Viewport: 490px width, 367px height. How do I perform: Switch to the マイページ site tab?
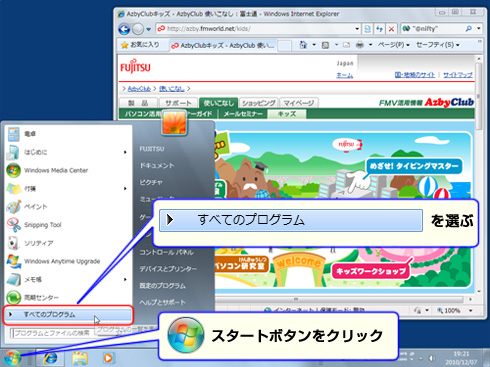[x=299, y=103]
